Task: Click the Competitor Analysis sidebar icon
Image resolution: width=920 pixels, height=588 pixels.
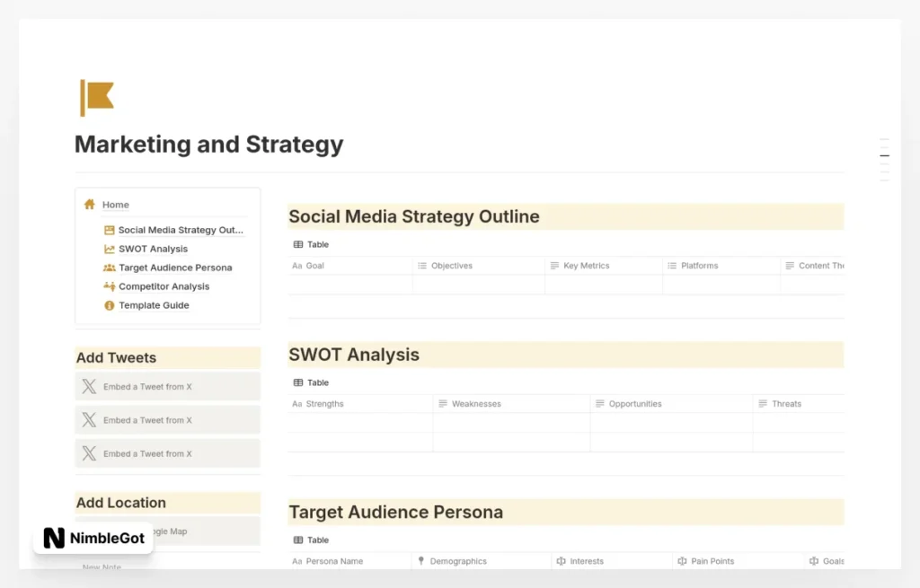Action: tap(108, 286)
